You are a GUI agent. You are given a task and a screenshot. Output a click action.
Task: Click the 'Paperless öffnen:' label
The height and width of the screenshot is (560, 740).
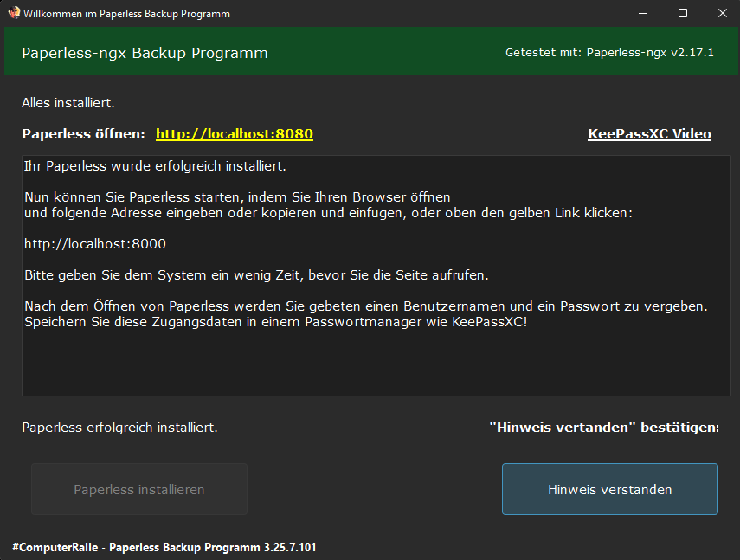tap(83, 134)
